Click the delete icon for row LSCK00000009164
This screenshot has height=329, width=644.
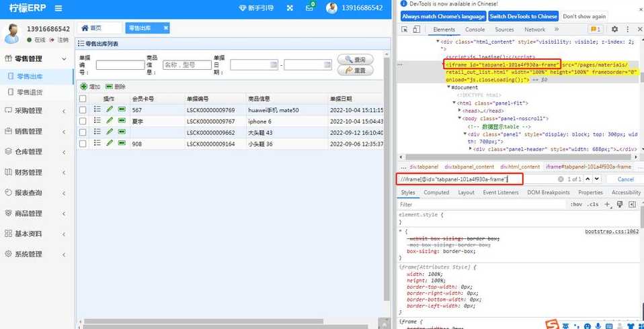(x=122, y=143)
